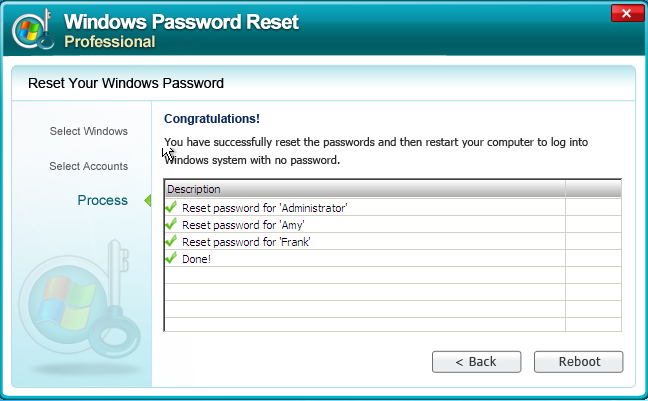Select the 'Administrator' password reset row
The height and width of the screenshot is (401, 648).
click(x=264, y=208)
